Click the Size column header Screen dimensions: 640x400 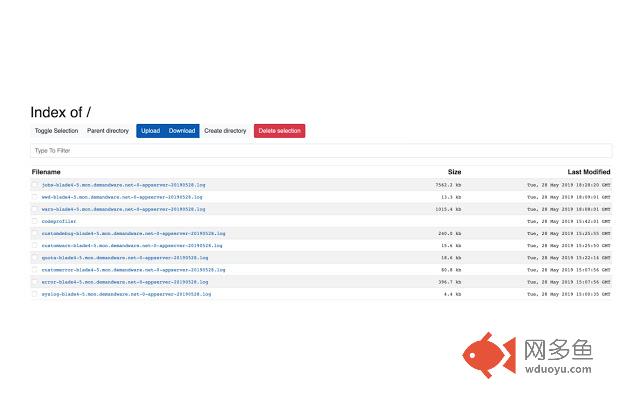(x=454, y=172)
